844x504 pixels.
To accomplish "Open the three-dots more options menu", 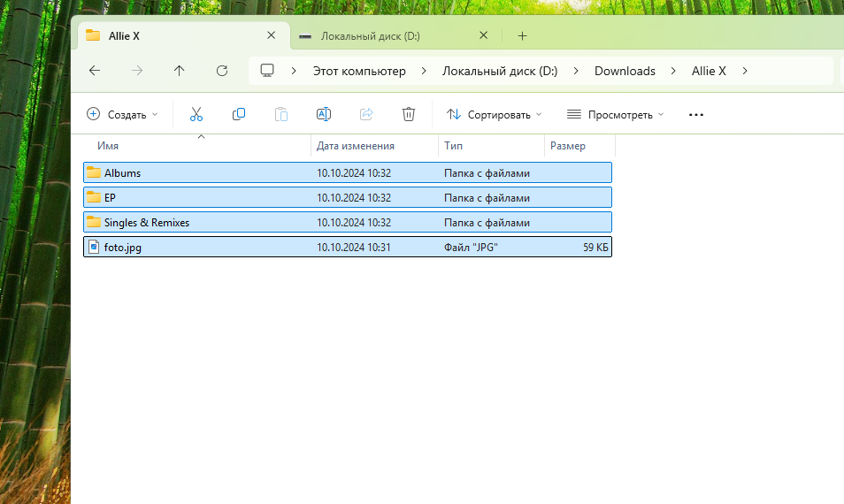I will pyautogui.click(x=695, y=114).
